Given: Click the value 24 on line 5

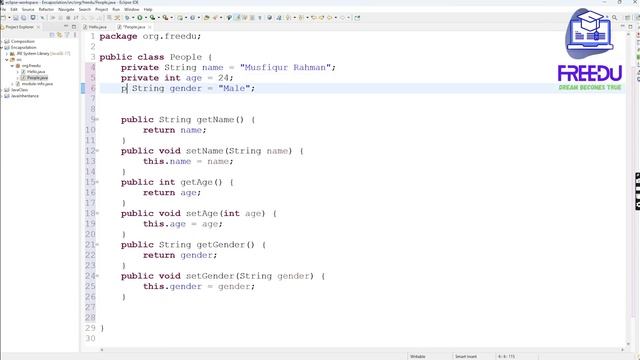Looking at the screenshot, I should 223,78.
